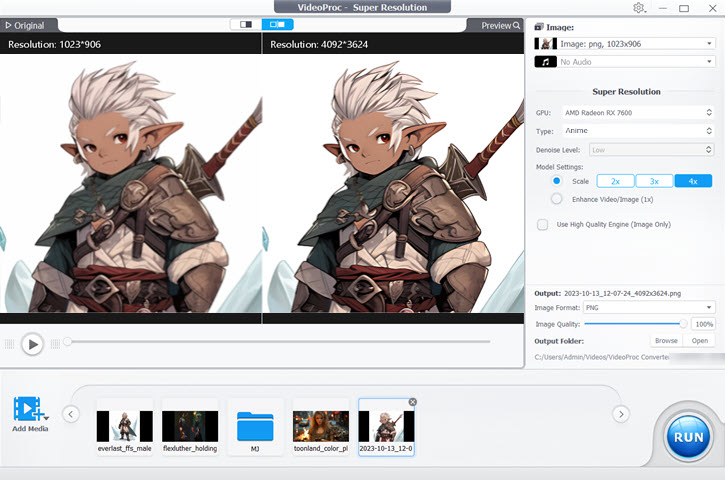The image size is (725, 480).
Task: Open settings gear in title bar
Action: coord(639,8)
